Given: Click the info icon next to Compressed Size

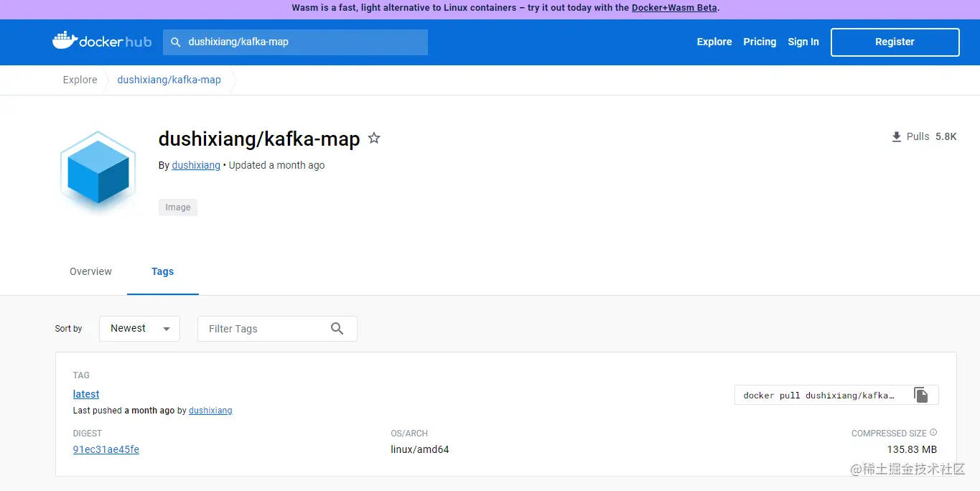Looking at the screenshot, I should pos(933,433).
